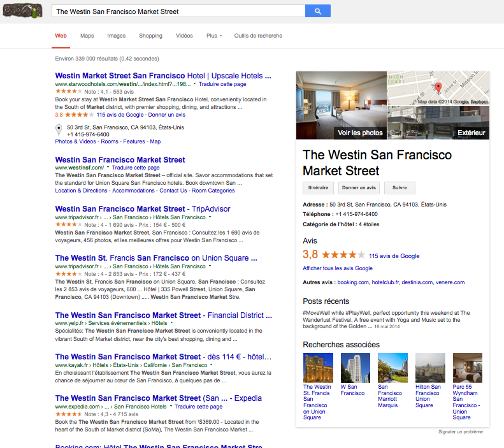The height and width of the screenshot is (448, 504).
Task: Open the Map sitelink
Action: click(x=155, y=141)
